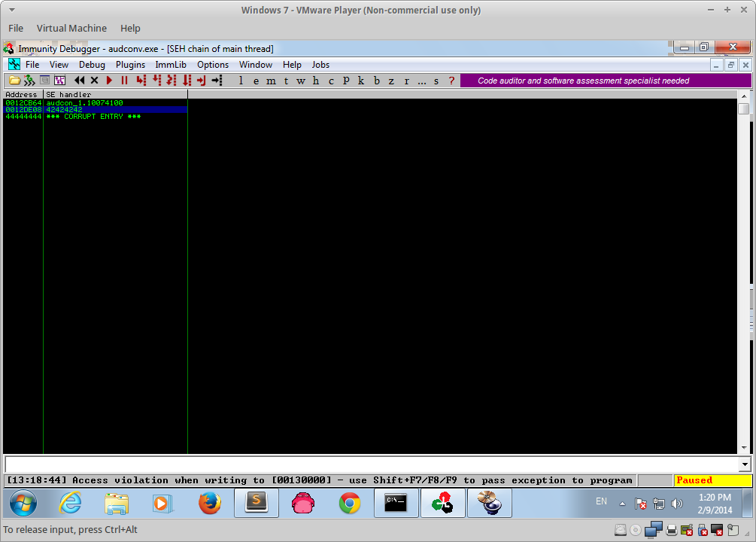Click the Go to address black arrow icon
The width and height of the screenshot is (756, 542).
pyautogui.click(x=217, y=81)
